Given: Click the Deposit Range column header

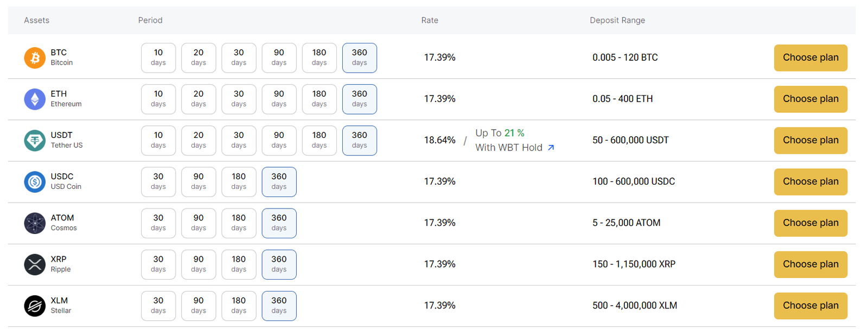Looking at the screenshot, I should [x=617, y=20].
